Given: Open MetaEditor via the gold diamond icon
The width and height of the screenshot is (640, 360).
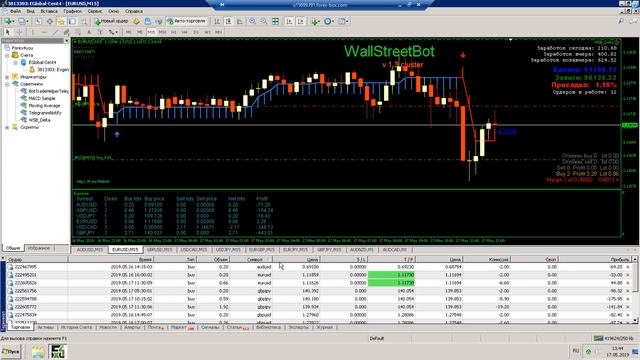Looking at the screenshot, I should (136, 21).
